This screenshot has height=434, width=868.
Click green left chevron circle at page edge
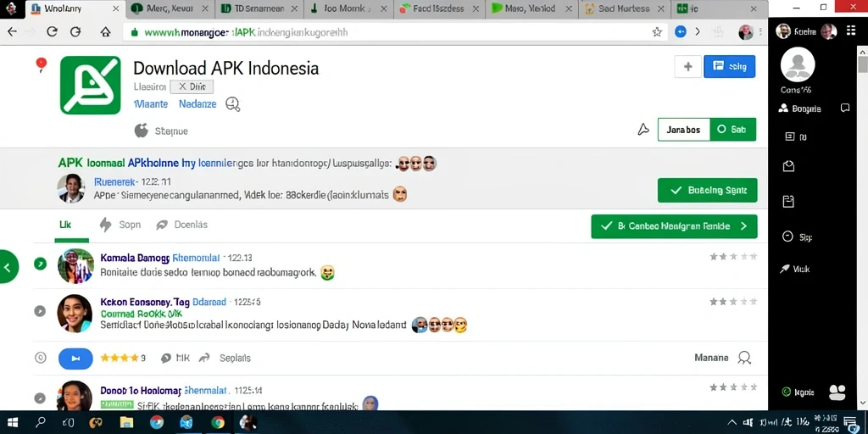[8, 267]
